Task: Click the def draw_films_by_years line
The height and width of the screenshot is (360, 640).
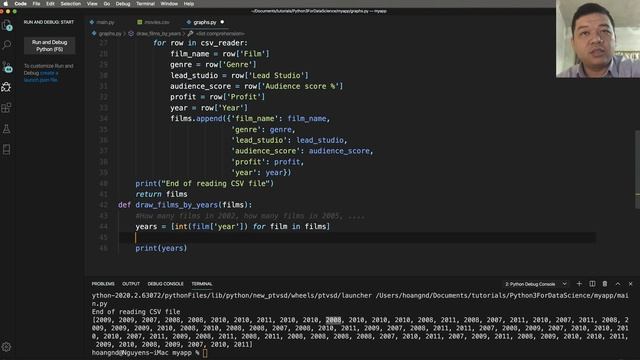Action: coord(185,205)
